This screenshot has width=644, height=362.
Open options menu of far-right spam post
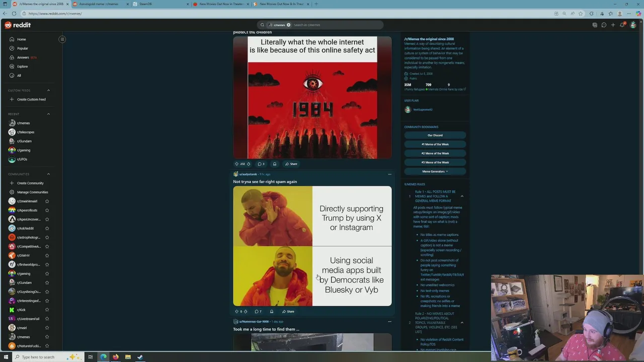click(x=389, y=174)
